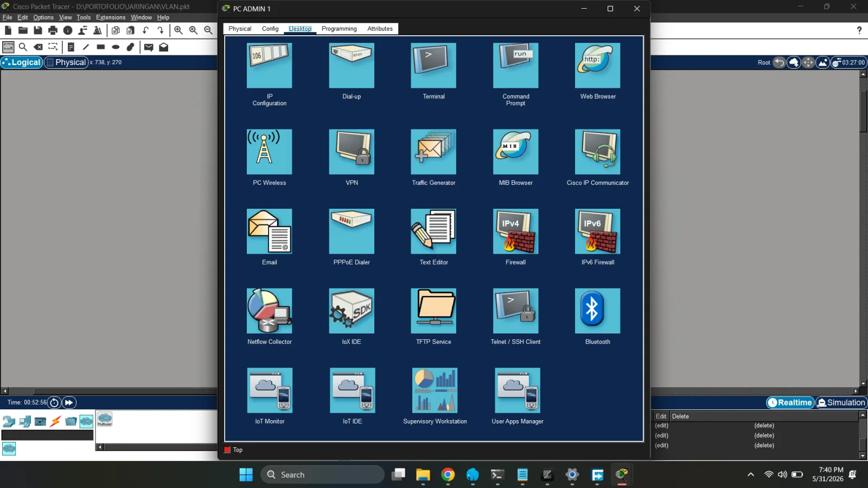Add a simple PDU envelope

(x=149, y=47)
